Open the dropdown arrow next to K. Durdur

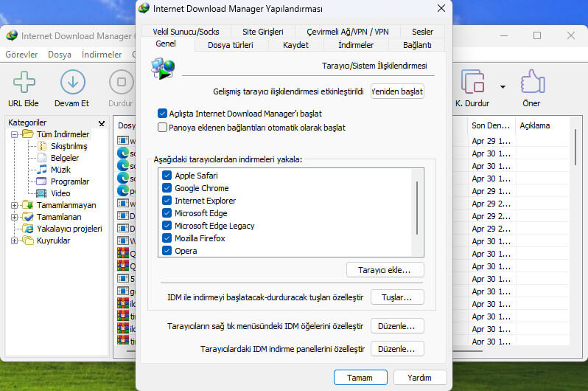click(503, 87)
